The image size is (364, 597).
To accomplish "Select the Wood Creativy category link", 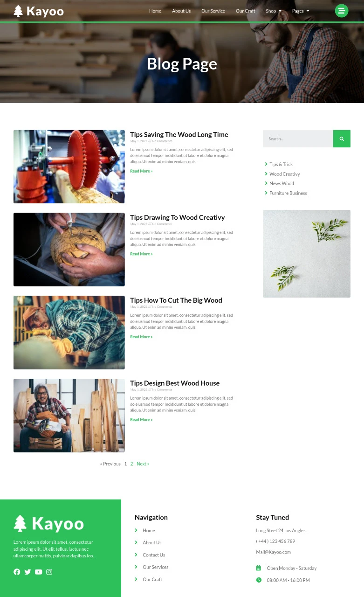I will coord(284,174).
